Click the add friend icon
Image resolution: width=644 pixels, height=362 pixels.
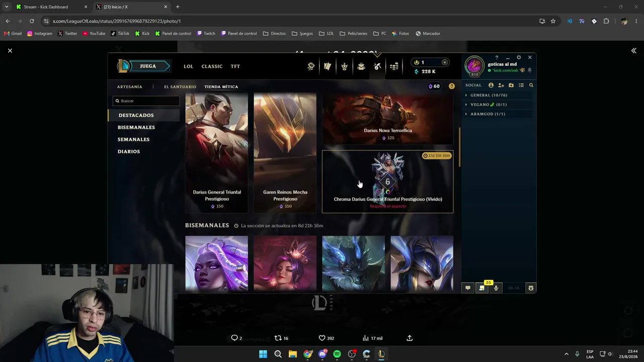(x=501, y=85)
